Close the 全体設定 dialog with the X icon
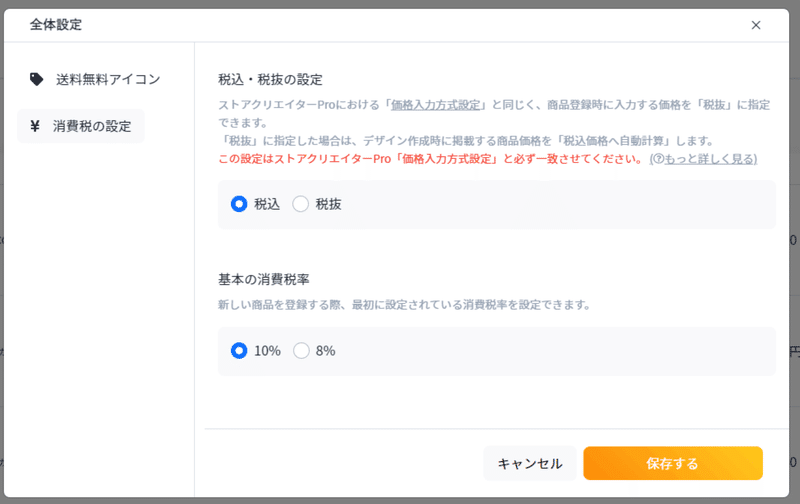This screenshot has height=504, width=800. click(x=756, y=25)
